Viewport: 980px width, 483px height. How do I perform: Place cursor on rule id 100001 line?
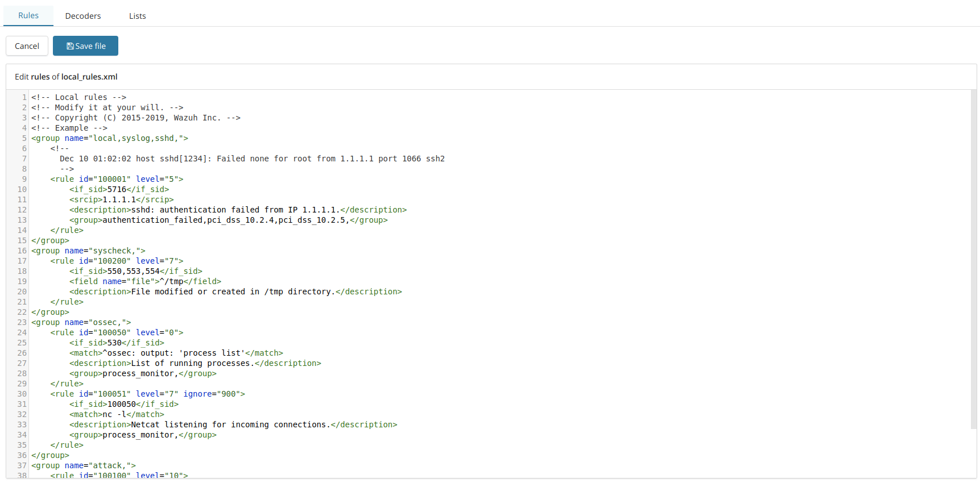click(x=117, y=179)
